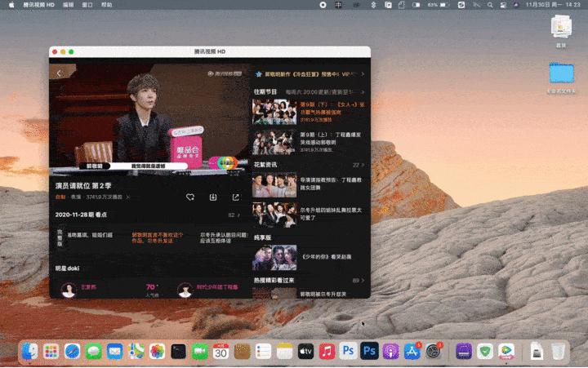Open the Trash in the Dock
This screenshot has width=588, height=368.
pos(559,352)
